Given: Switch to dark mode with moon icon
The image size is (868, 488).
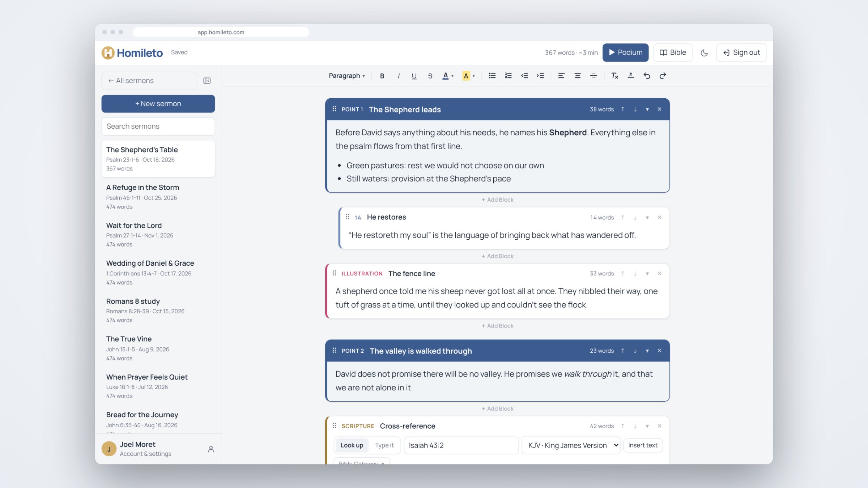Looking at the screenshot, I should pyautogui.click(x=704, y=53).
